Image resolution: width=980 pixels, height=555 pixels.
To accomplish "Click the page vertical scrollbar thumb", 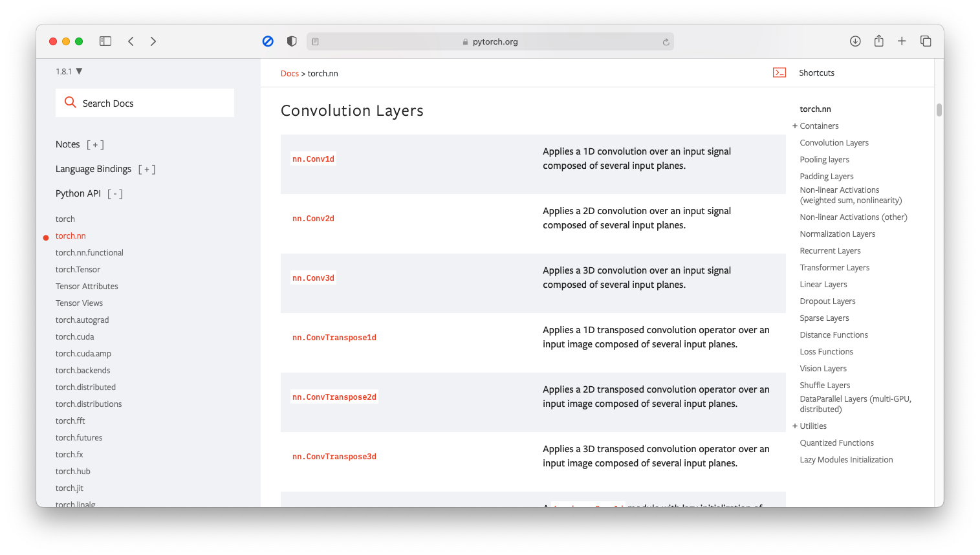I will [939, 110].
